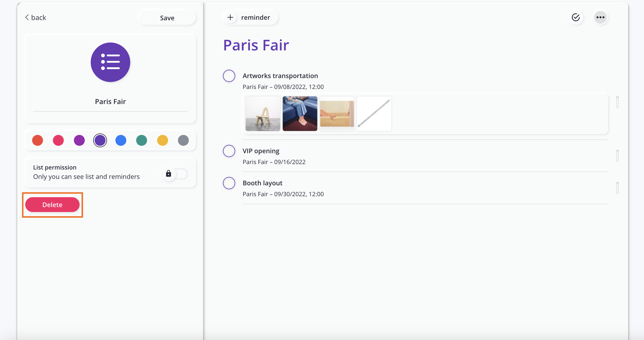Click the handle beside Artworks transportation
The image size is (644, 340).
pyautogui.click(x=618, y=102)
